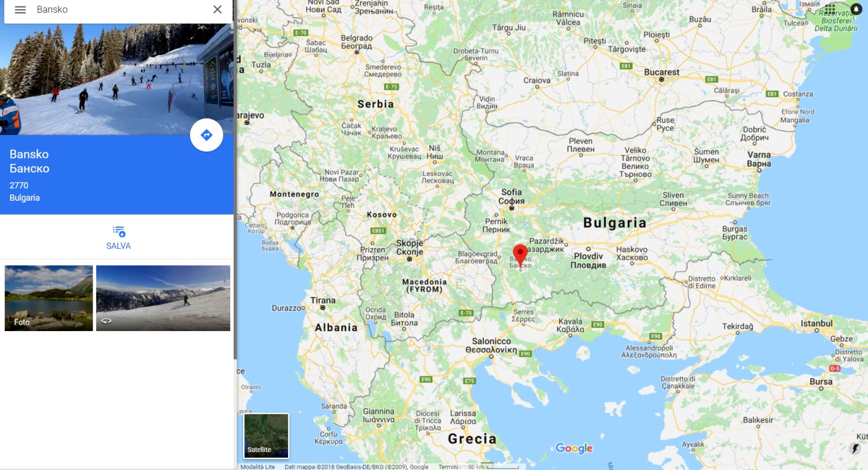Open the hamburger menu in search bar
Image resolution: width=868 pixels, height=470 pixels.
point(20,9)
